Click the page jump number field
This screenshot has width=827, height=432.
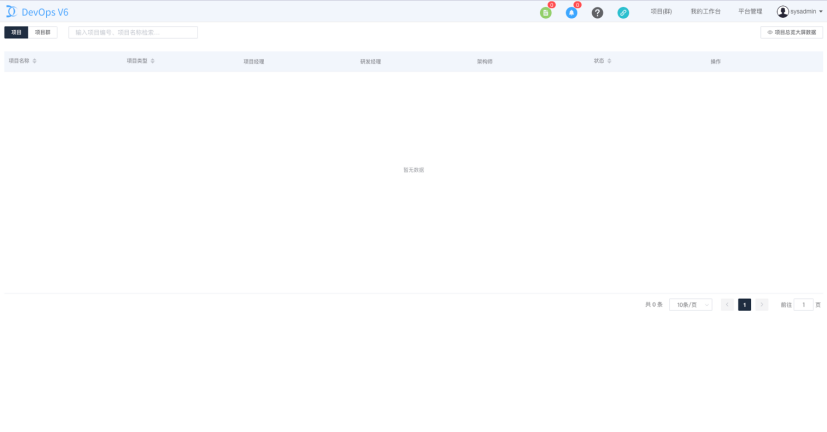(803, 305)
